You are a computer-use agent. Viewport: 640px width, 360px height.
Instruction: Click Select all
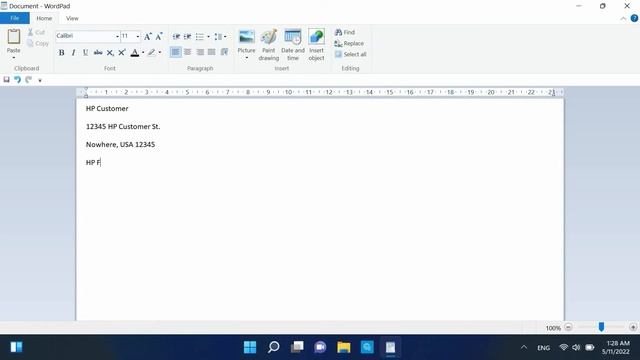point(351,54)
